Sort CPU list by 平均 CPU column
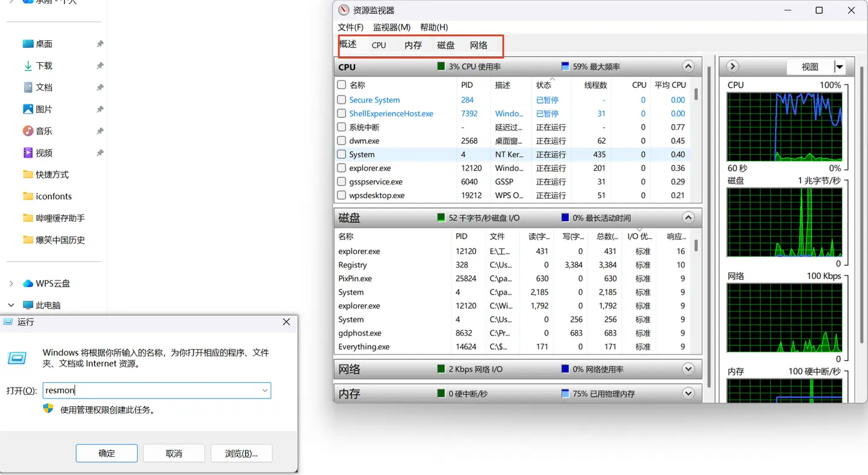The image size is (868, 475). [x=670, y=85]
